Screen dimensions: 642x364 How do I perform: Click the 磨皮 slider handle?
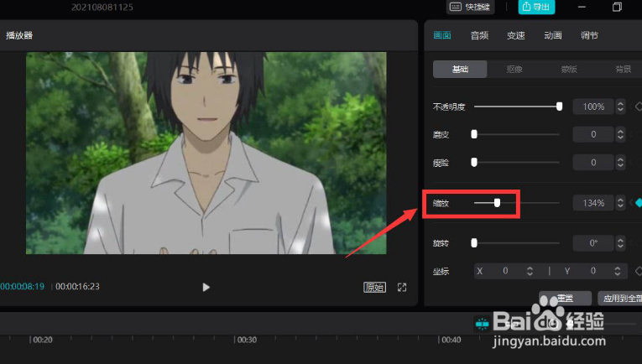coord(474,134)
